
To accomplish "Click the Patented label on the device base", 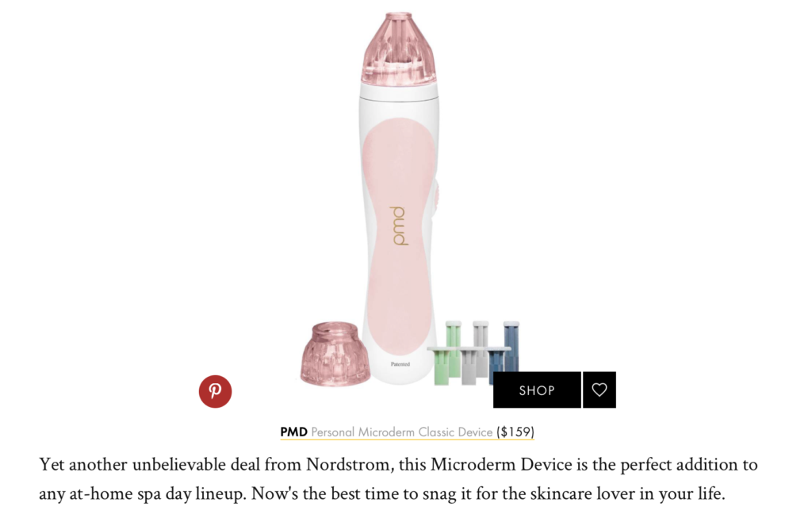I will (400, 364).
